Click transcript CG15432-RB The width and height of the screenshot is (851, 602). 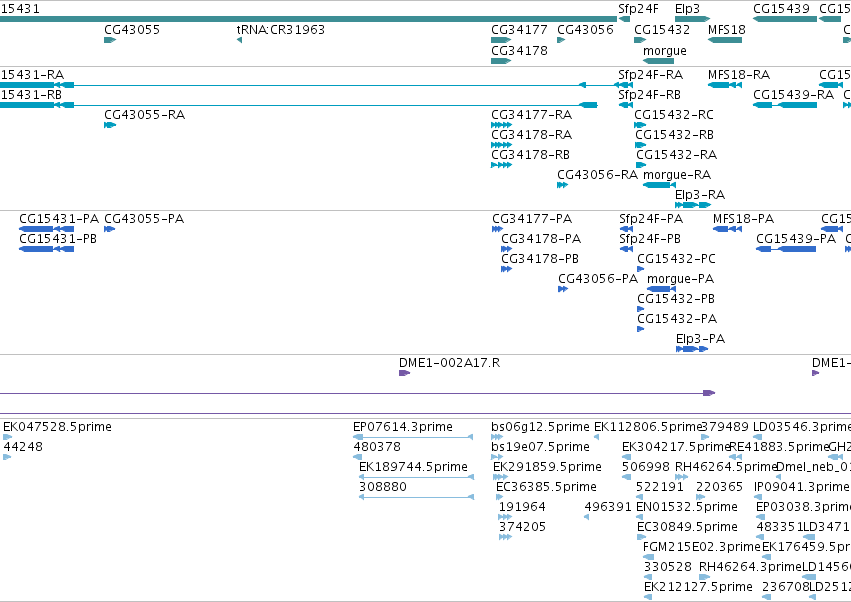674,135
